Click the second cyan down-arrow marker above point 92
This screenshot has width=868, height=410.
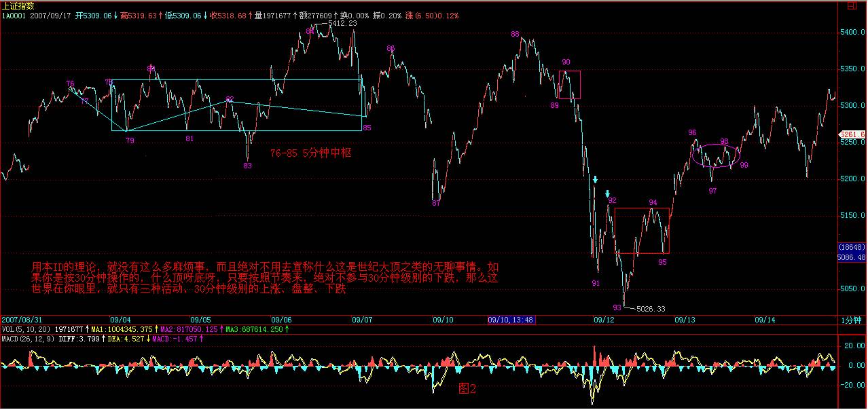(x=608, y=193)
